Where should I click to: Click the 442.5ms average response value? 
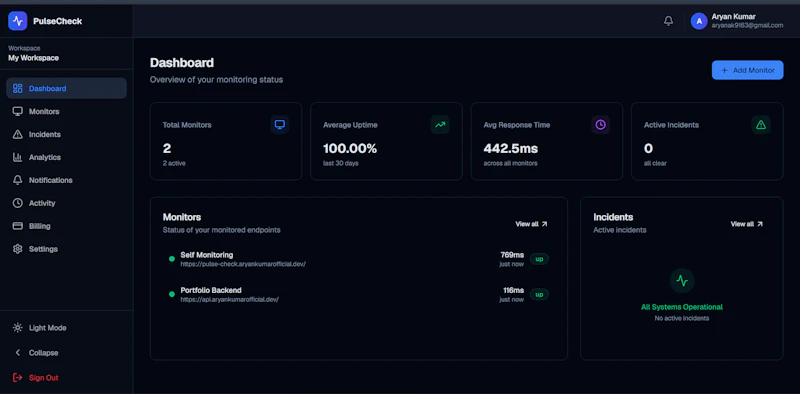[511, 149]
